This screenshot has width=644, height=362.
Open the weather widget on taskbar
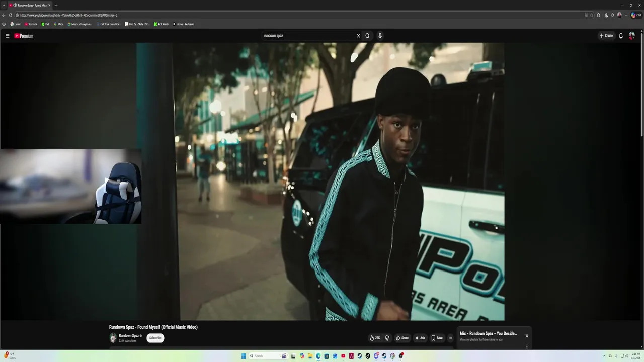pos(10,356)
